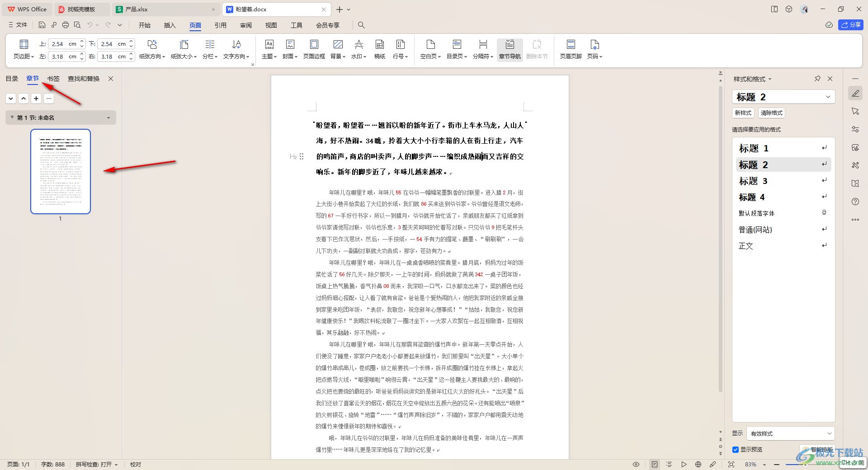Open the 会员专享 tab

point(328,25)
